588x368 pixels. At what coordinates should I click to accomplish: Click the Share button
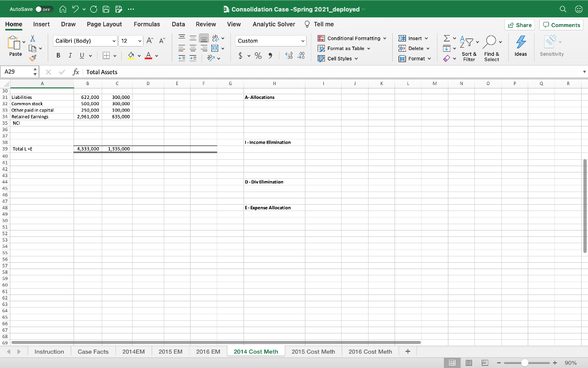519,25
